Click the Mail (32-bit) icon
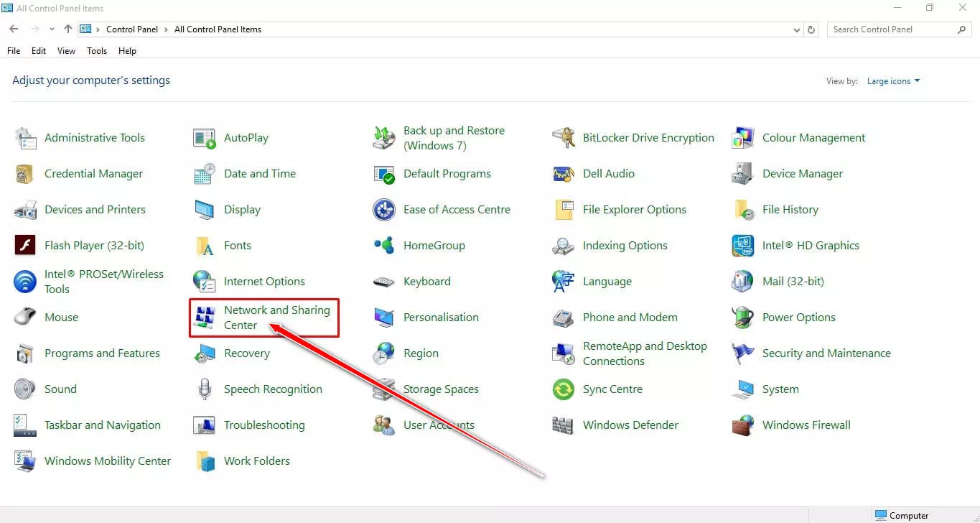The width and height of the screenshot is (980, 523). 743,282
